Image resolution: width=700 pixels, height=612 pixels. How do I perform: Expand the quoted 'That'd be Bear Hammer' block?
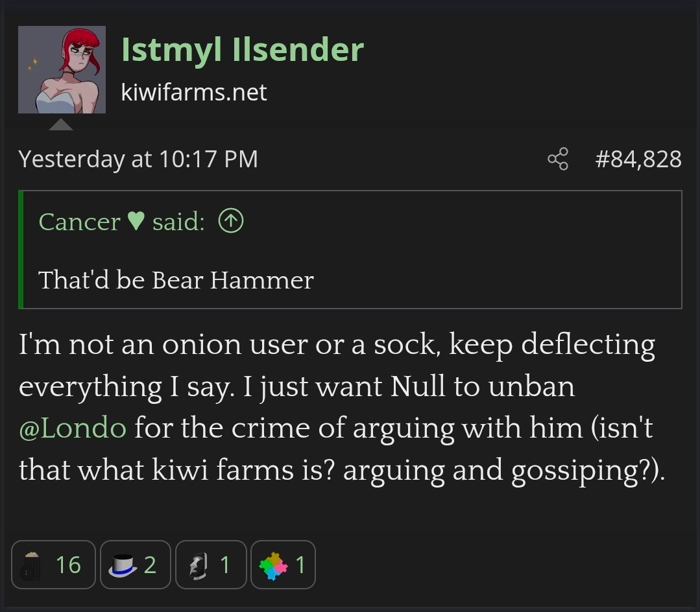176,280
